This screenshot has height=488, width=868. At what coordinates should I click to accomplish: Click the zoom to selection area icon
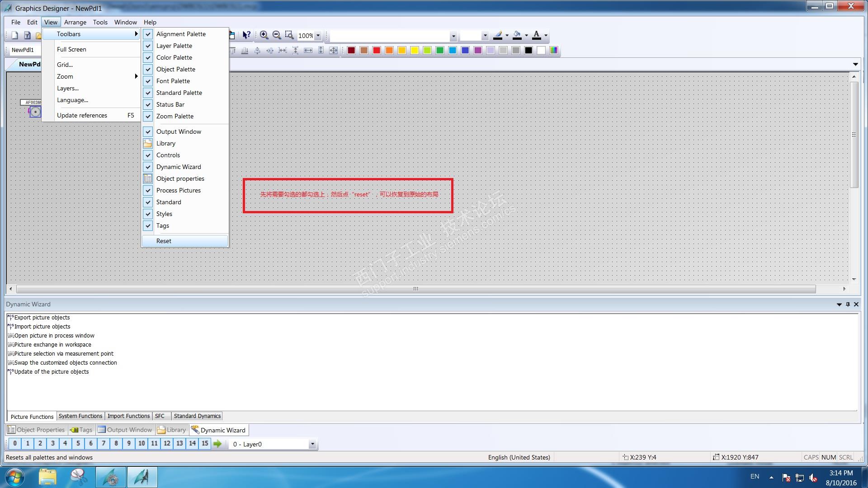(289, 35)
